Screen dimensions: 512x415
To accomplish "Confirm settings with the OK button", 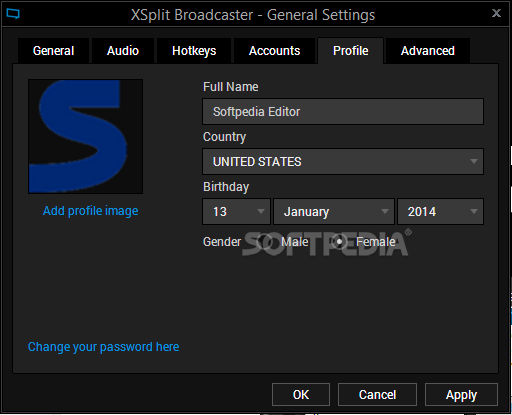I will [301, 395].
